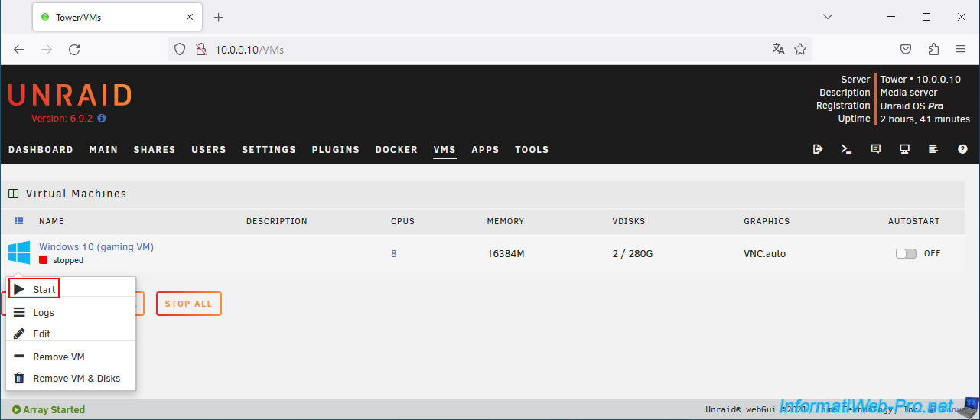980x420 pixels.
Task: Open the Pocket save icon
Action: [x=906, y=49]
